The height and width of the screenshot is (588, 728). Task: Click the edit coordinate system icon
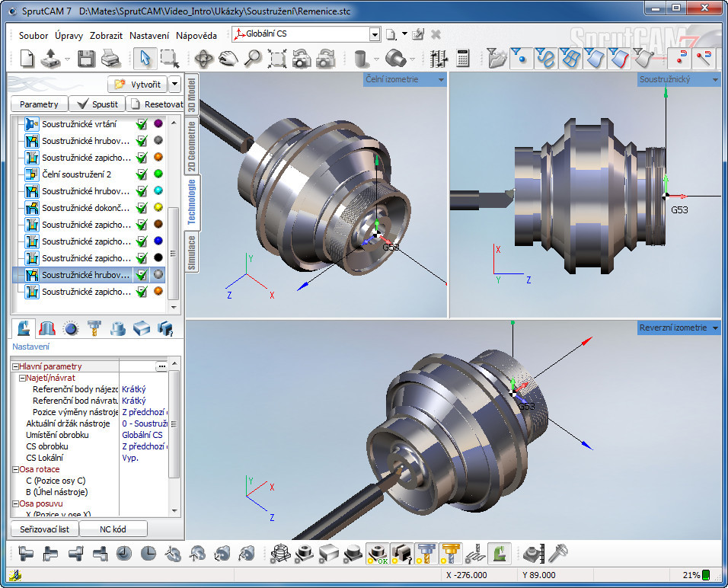coord(418,34)
